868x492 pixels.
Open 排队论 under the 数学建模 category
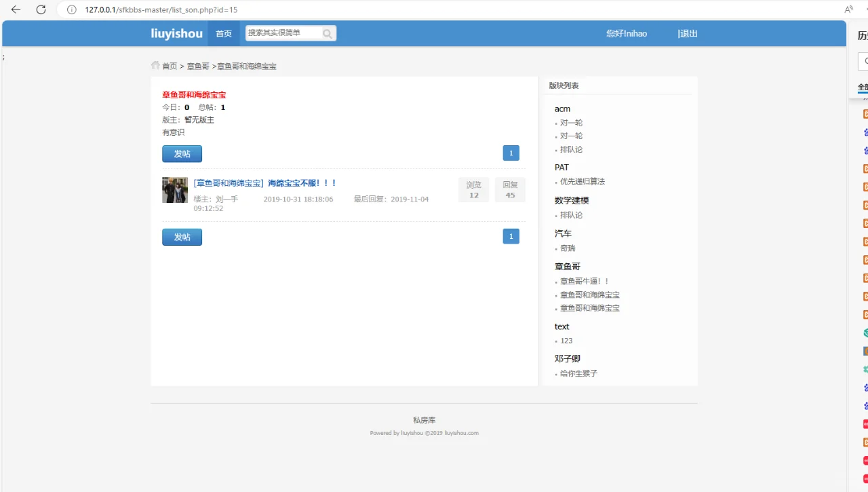pyautogui.click(x=571, y=215)
